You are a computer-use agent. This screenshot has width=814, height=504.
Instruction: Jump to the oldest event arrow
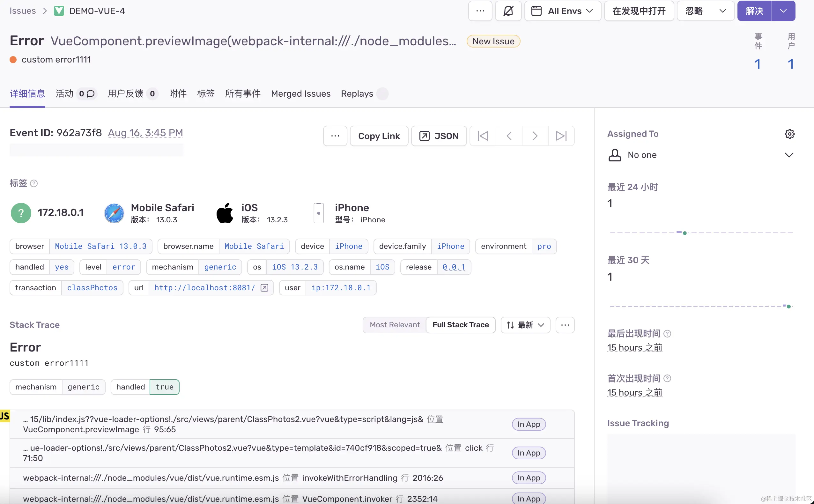click(483, 136)
